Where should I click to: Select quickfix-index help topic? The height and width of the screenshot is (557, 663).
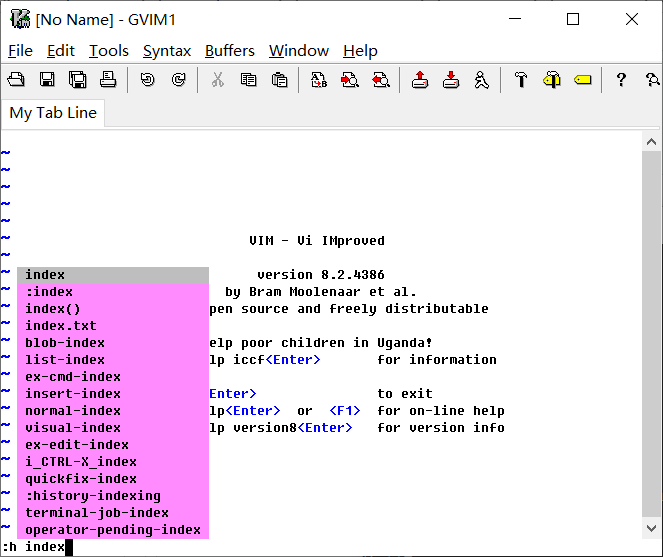coord(113,479)
